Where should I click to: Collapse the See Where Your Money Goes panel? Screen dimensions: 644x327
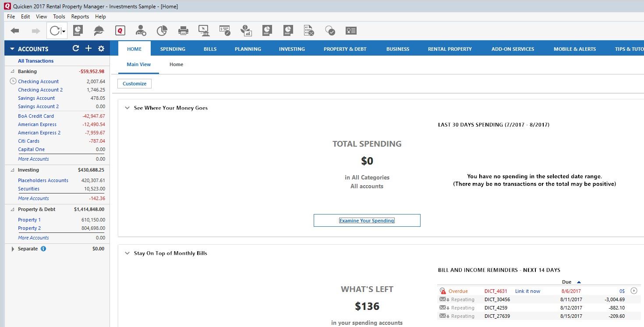[127, 108]
